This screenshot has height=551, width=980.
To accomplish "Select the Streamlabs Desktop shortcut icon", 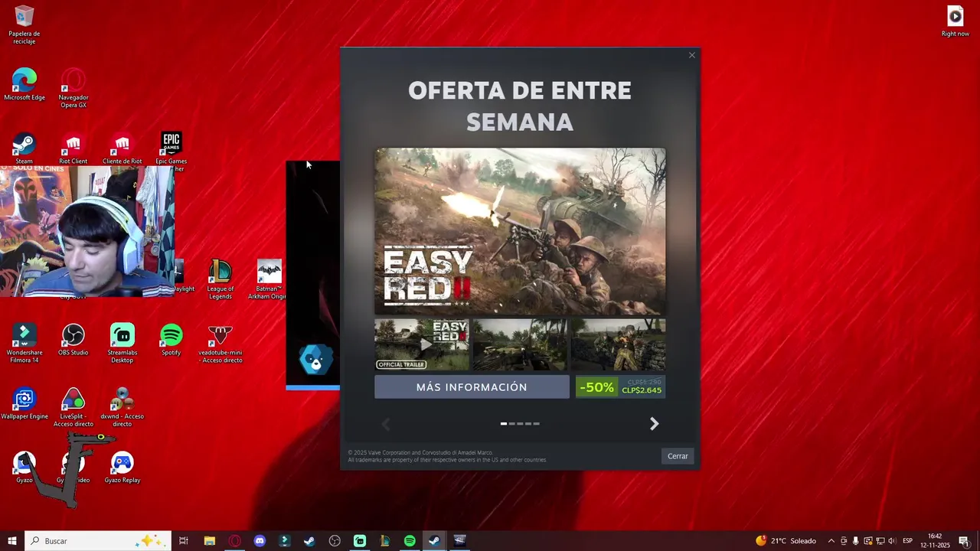I will pos(122,344).
